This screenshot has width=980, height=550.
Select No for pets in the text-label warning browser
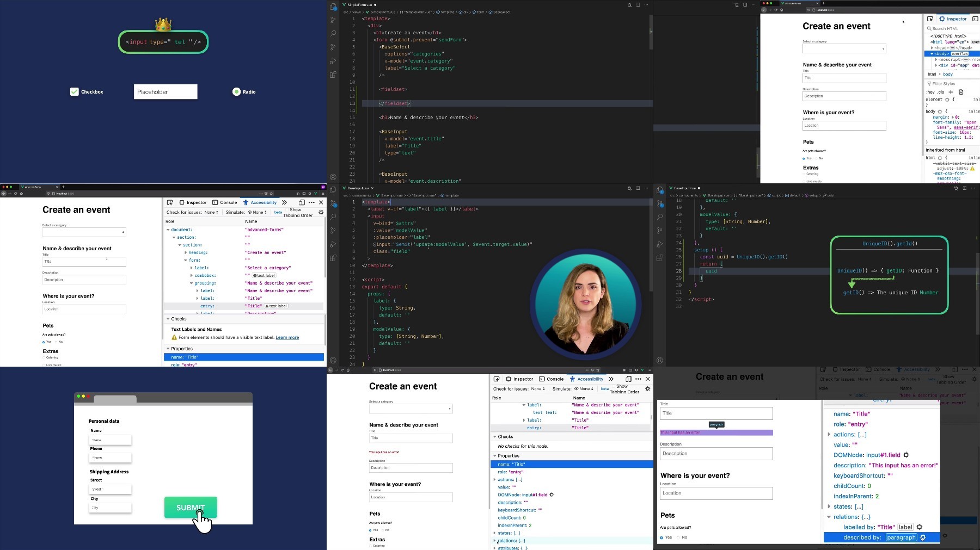(x=56, y=342)
